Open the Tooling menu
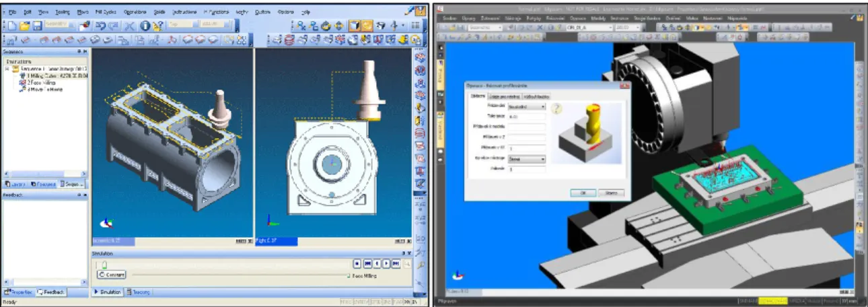Viewport: 868px width, 307px height. pos(63,12)
